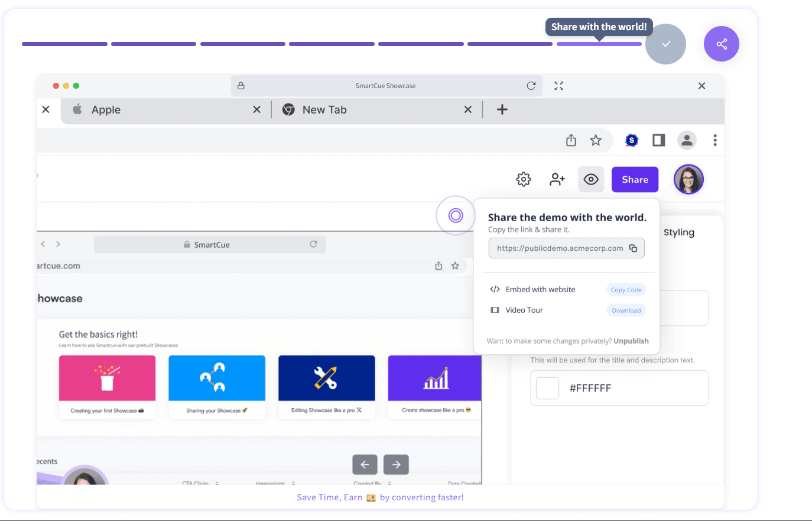
Task: Open the SmartCue extension icon
Action: [x=632, y=140]
